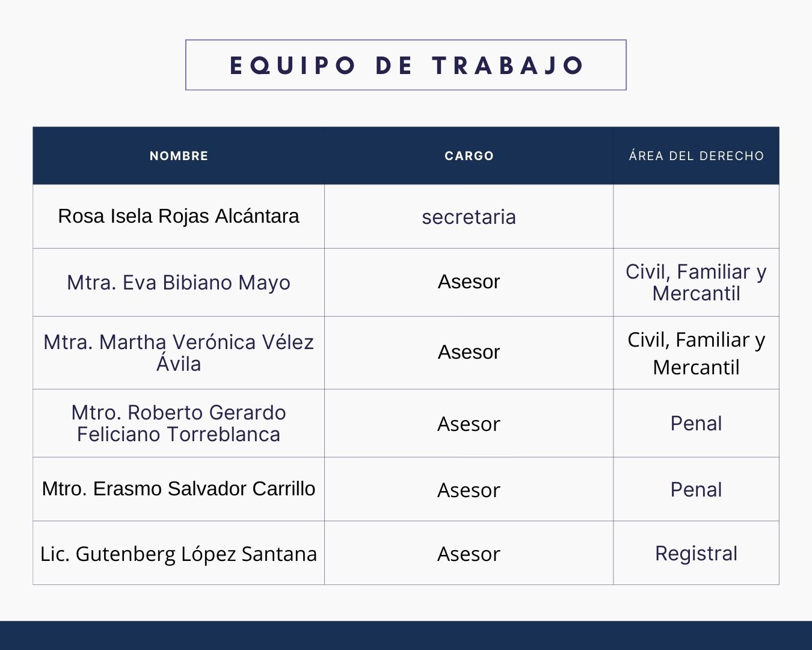
Task: Click the ÁREA DEL DERECHO column header
Action: (696, 156)
